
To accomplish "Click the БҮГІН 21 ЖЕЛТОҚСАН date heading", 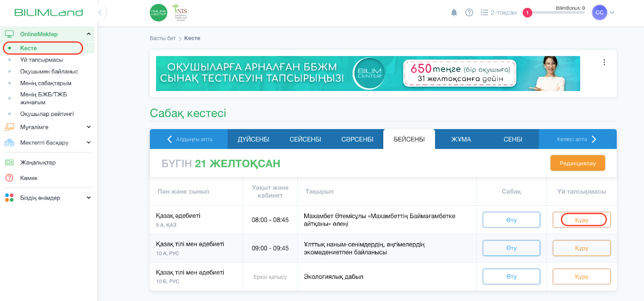I will tap(221, 163).
